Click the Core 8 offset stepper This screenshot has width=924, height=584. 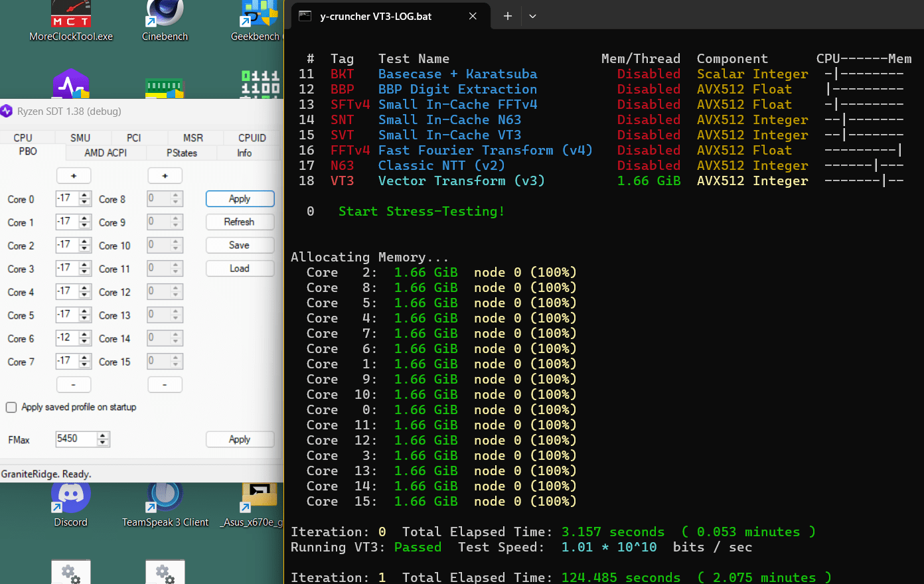(176, 198)
